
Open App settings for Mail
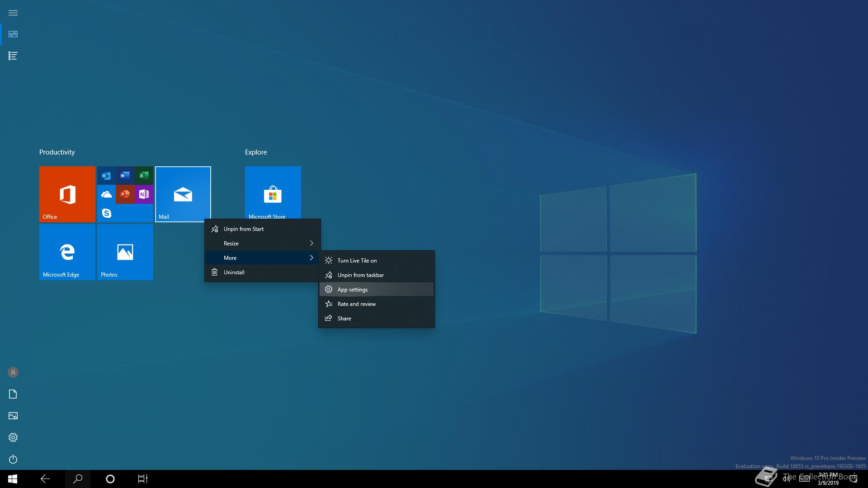coord(377,290)
